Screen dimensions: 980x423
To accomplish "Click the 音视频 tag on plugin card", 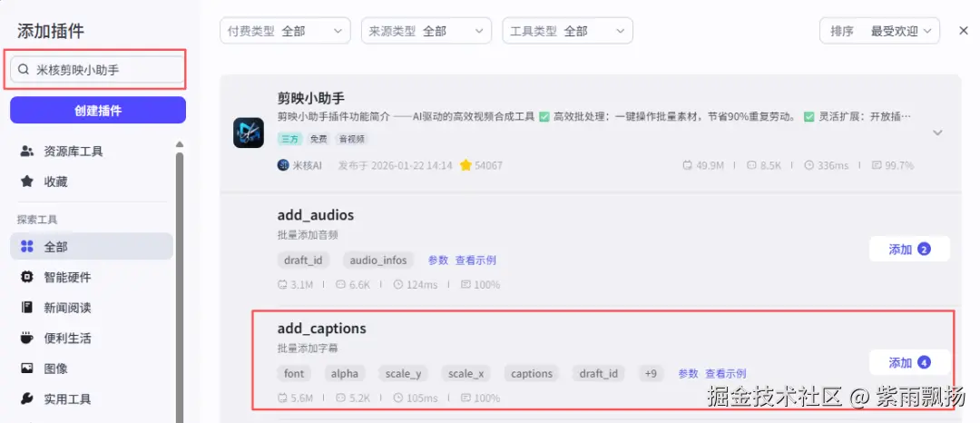I will click(x=352, y=139).
